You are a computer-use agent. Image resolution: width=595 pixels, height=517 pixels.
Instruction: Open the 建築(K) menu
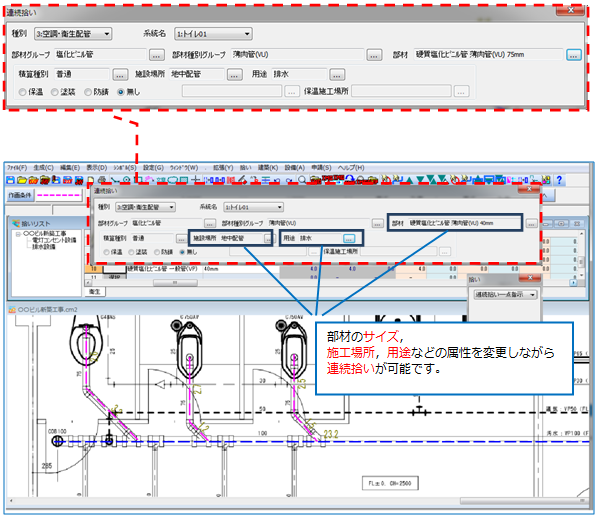coord(268,167)
